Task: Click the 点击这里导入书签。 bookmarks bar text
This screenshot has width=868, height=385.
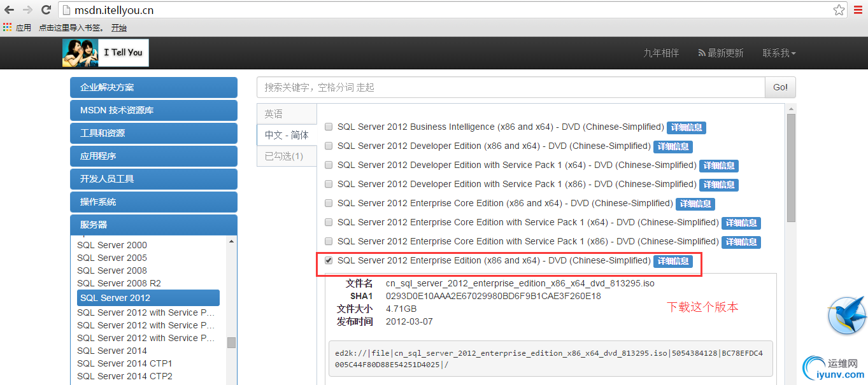Action: tap(71, 27)
